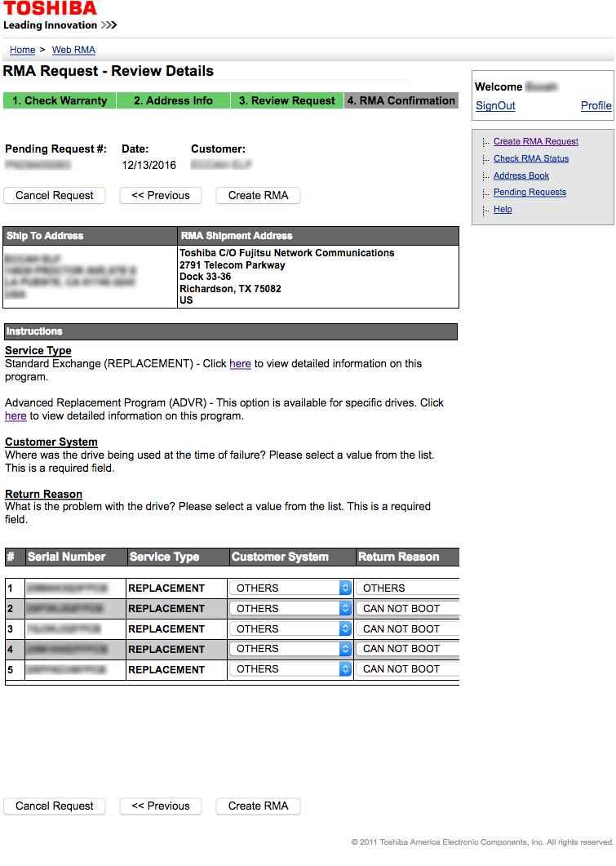The width and height of the screenshot is (616, 866).
Task: Go to the 2. Address Info step
Action: [x=173, y=100]
